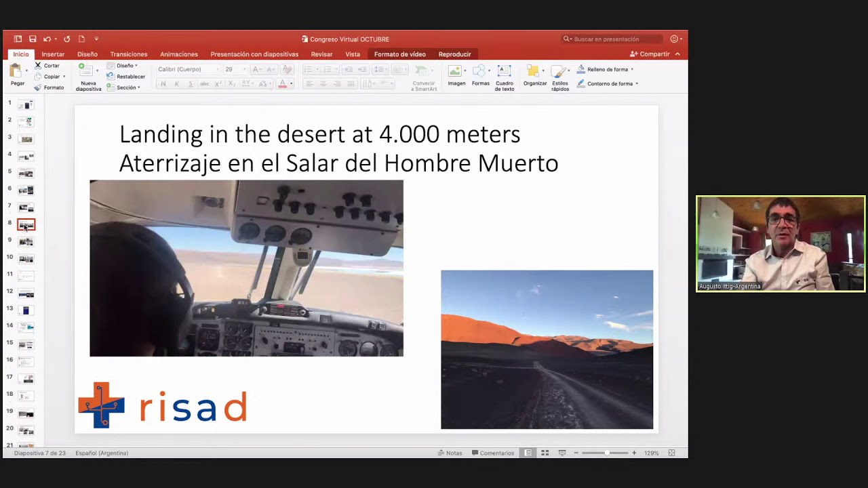Open the Calibri (Cuerpo) font dropdown
The width and height of the screenshot is (868, 488).
[x=188, y=69]
